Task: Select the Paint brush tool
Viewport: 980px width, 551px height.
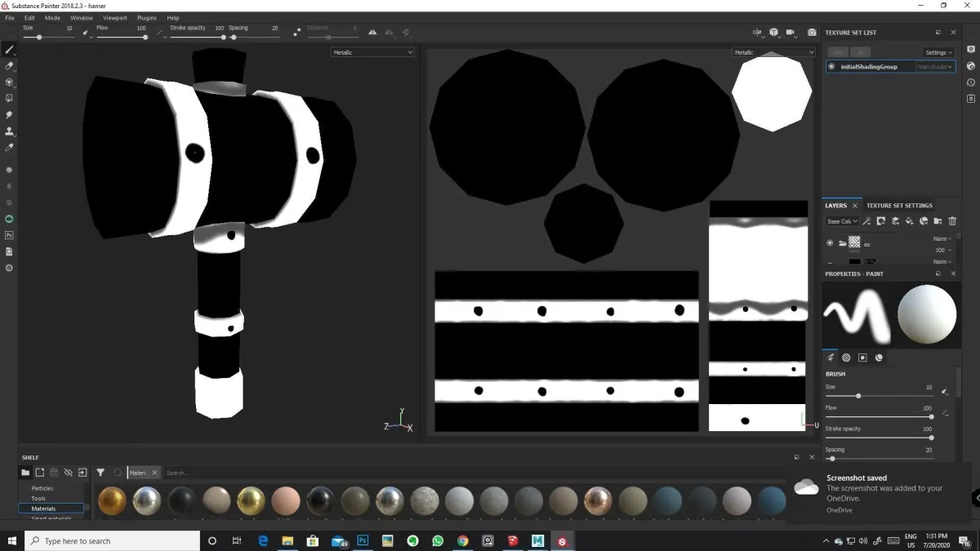Action: 10,50
